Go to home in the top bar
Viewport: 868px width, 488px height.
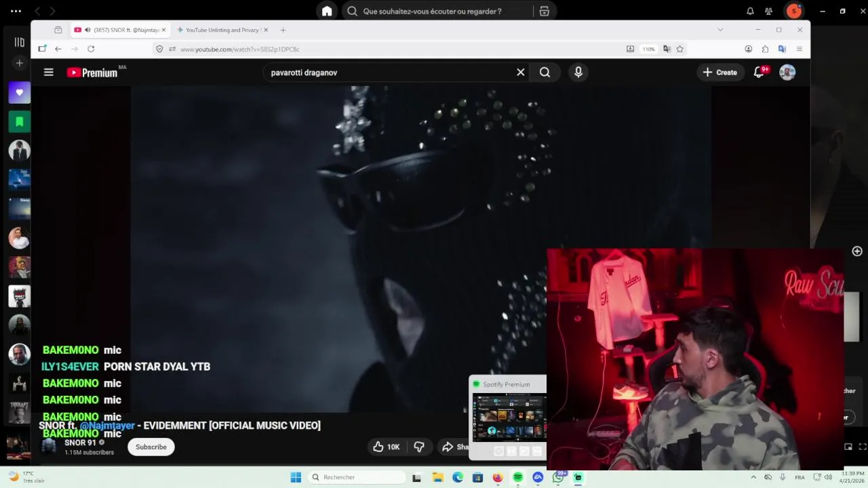point(327,11)
